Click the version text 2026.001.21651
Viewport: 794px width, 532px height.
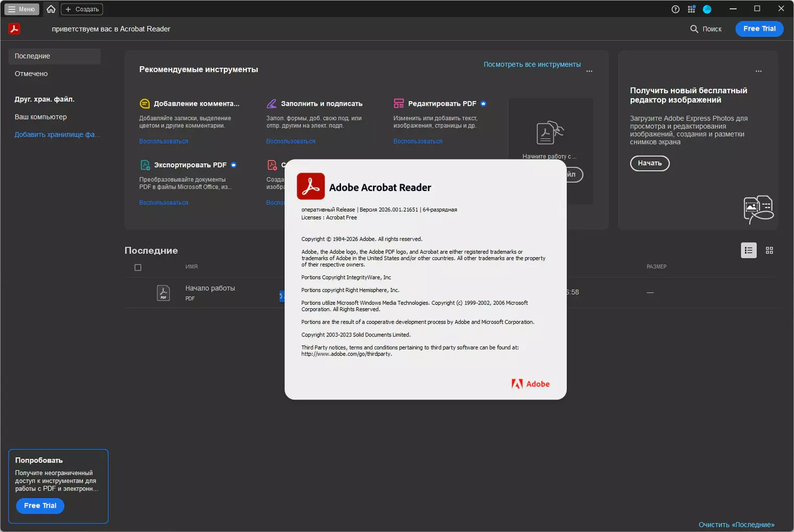(x=399, y=210)
